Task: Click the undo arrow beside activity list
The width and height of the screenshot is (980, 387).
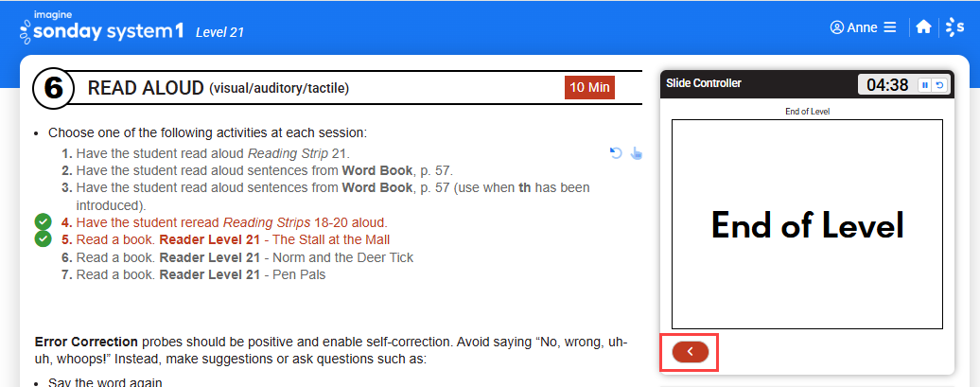Action: [x=616, y=153]
